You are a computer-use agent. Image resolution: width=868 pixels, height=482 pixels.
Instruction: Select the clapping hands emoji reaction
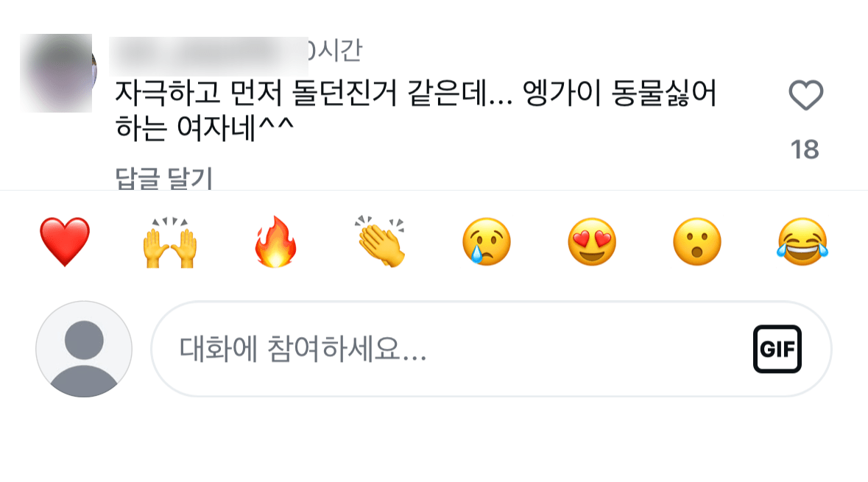[x=381, y=243]
